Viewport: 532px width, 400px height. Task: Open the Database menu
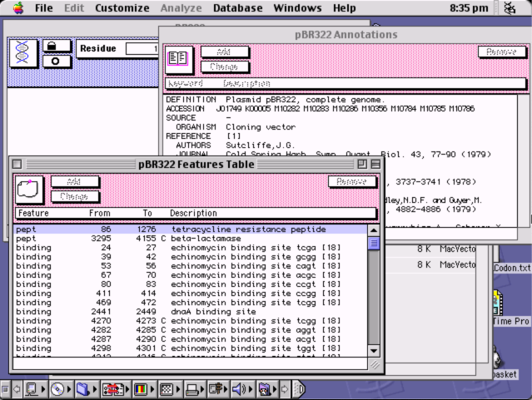237,8
